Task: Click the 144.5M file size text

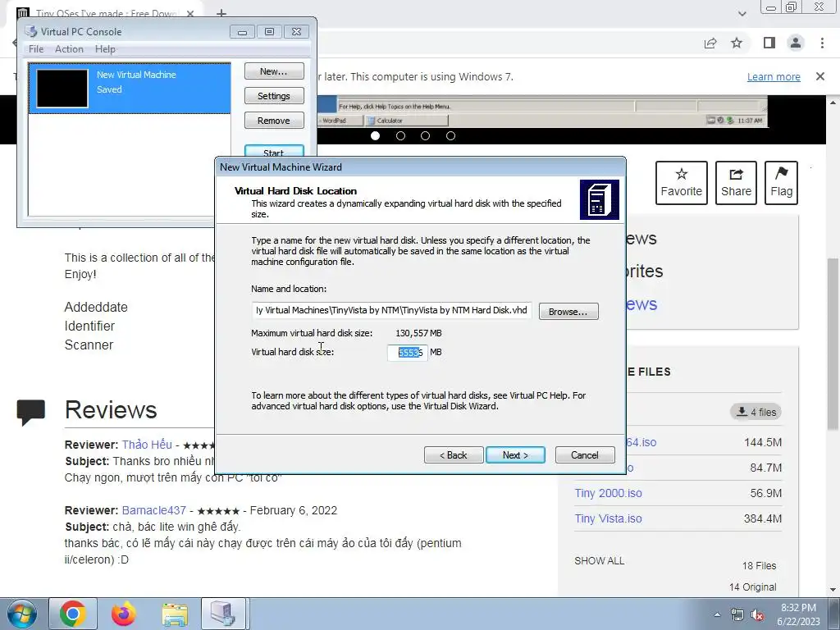Action: [x=762, y=442]
